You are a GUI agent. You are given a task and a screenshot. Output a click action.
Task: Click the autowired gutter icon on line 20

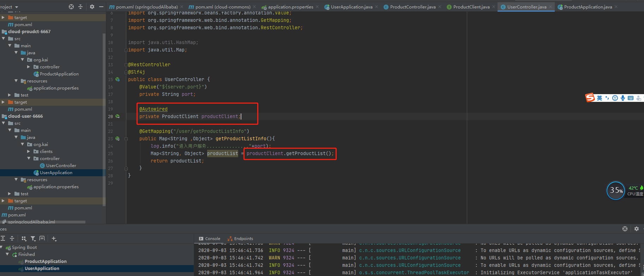click(118, 116)
